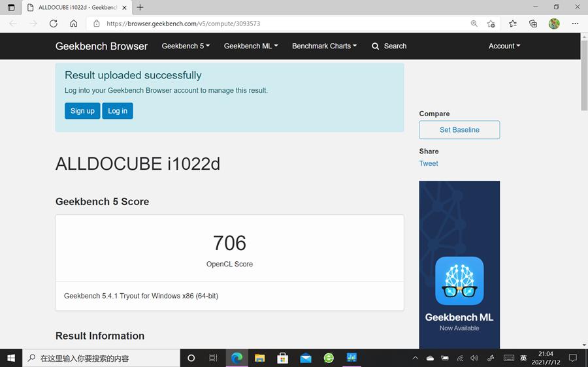Open Microsoft Store from the taskbar
This screenshot has width=588, height=367.
pos(282,358)
